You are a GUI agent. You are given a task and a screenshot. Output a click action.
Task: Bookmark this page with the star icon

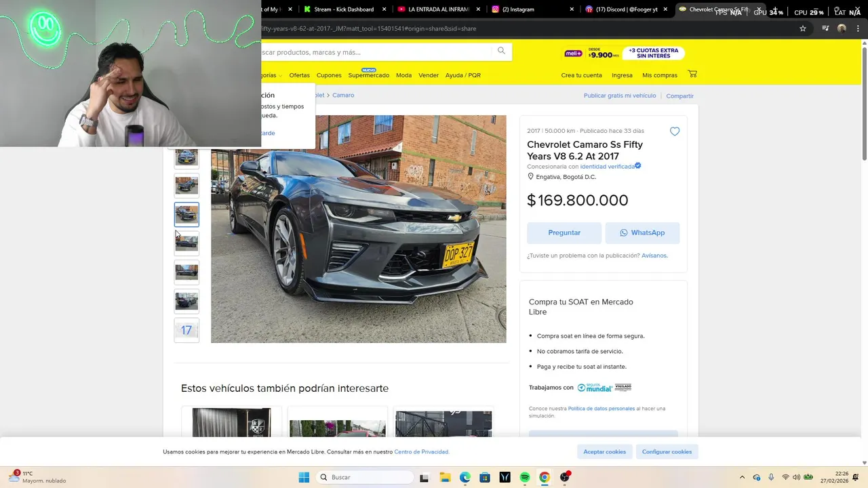point(803,28)
